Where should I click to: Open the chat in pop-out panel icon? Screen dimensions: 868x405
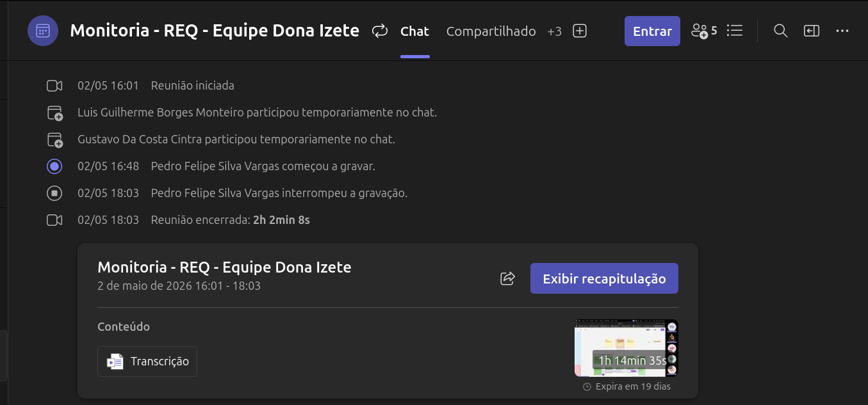[x=812, y=31]
